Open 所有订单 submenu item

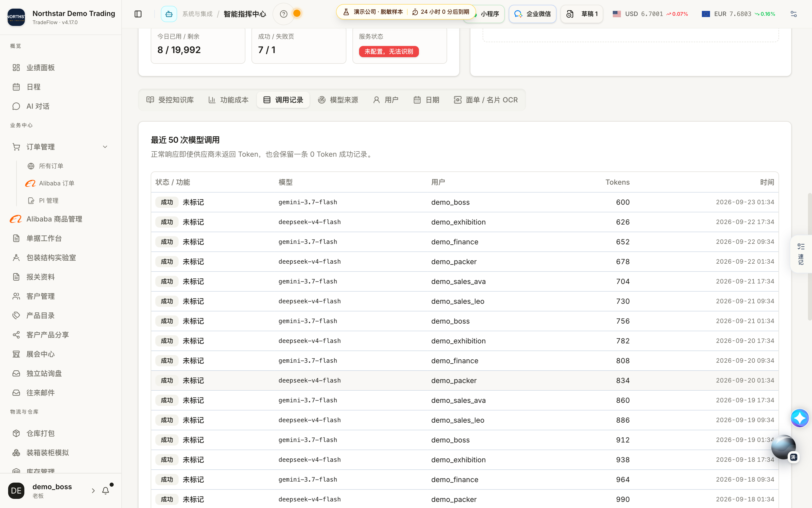51,166
